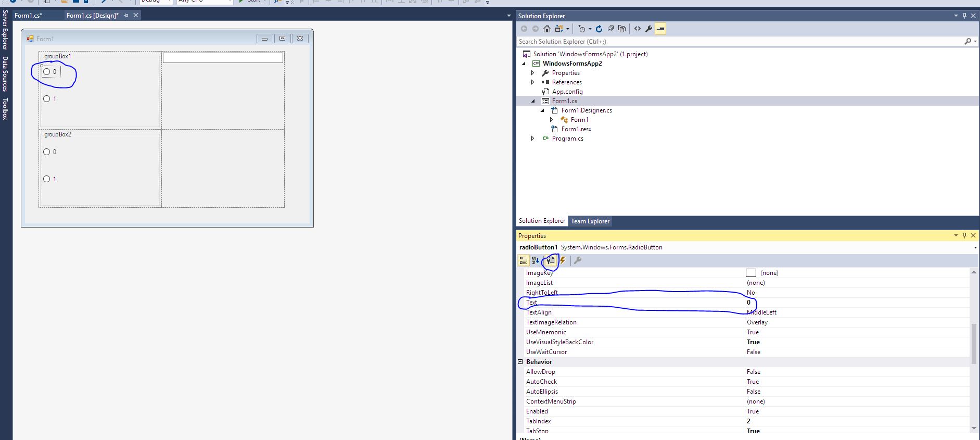Select radio button 1 in groupBox1
Screen dimensions: 980x440
click(x=47, y=99)
